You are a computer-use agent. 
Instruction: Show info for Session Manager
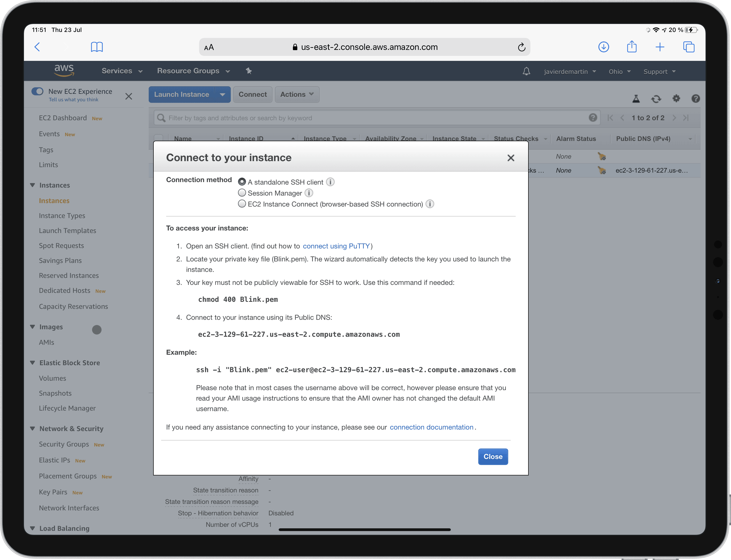pyautogui.click(x=309, y=193)
